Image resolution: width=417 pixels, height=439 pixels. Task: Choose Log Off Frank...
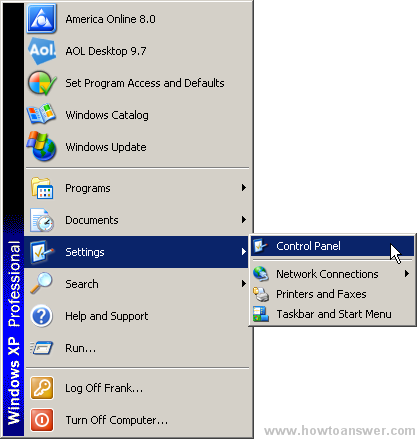click(137, 388)
